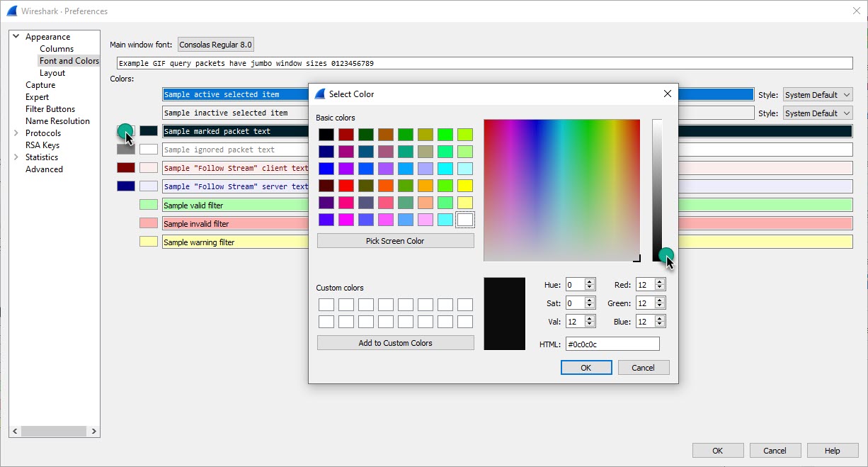Select Columns in the preferences tree
The image size is (868, 467).
coord(57,49)
